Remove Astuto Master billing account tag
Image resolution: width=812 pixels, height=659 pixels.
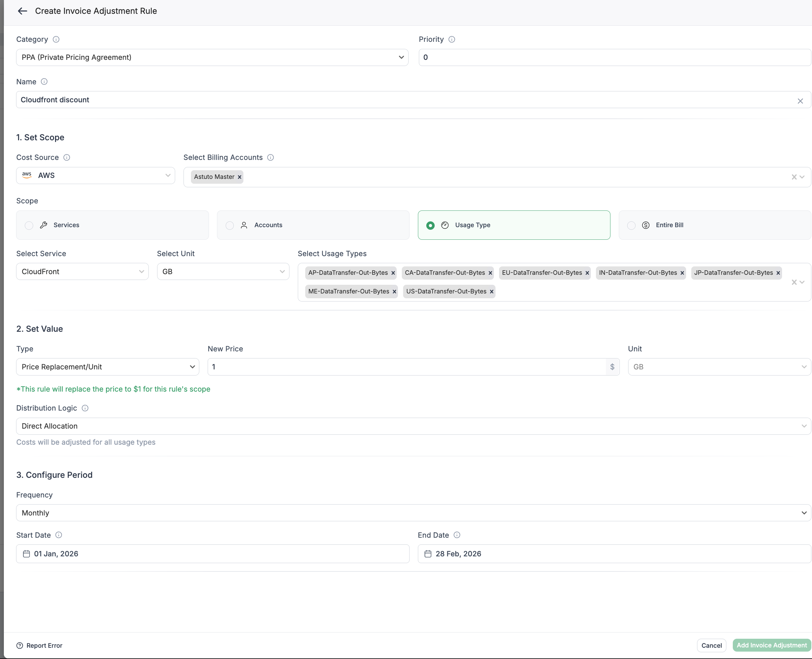tap(239, 177)
